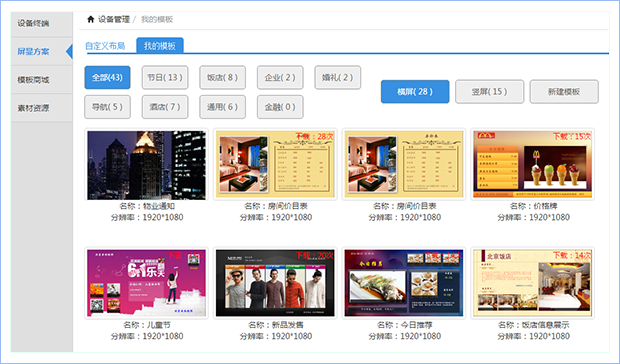
Task: Open the 儿童节 pink template thumbnail
Action: tap(146, 283)
